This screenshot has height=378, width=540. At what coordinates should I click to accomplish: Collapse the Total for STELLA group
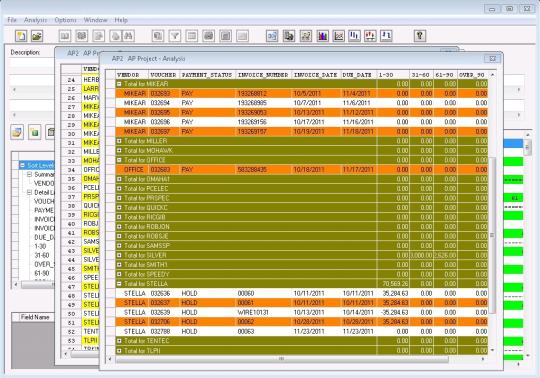(119, 284)
